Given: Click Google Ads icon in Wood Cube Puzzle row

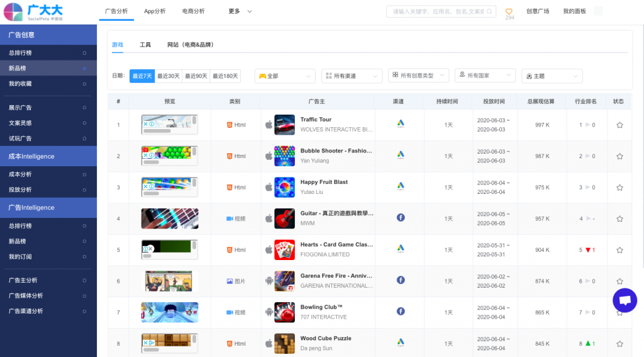Looking at the screenshot, I should click(x=401, y=342).
